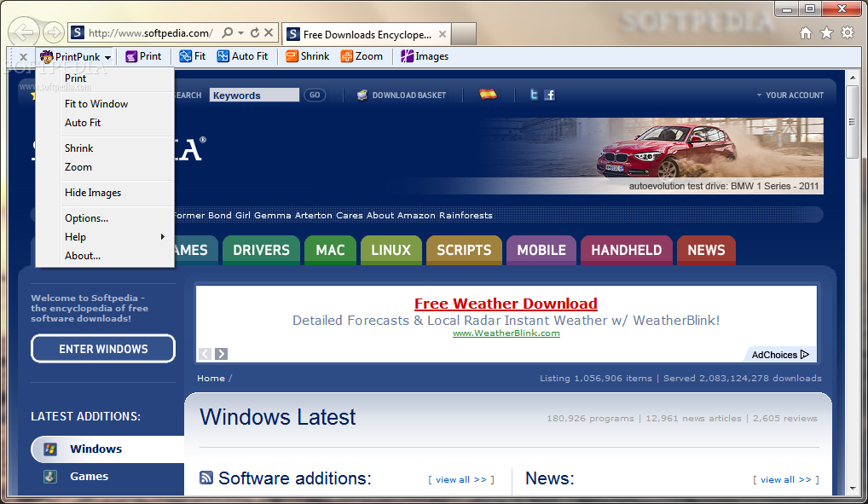The width and height of the screenshot is (868, 504).
Task: Stop loading with address bar X
Action: point(269,32)
